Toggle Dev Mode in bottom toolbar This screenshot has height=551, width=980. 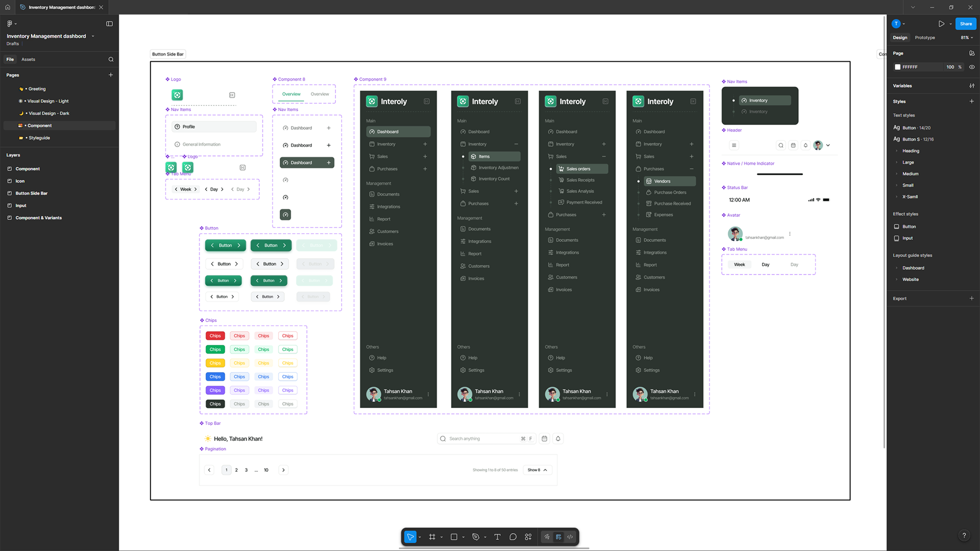[x=570, y=537]
